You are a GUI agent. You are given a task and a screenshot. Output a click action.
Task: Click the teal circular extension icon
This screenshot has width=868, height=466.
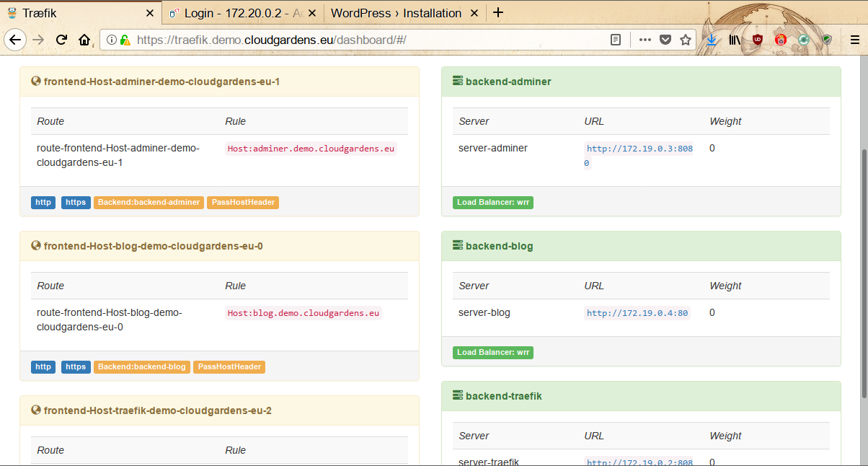804,40
